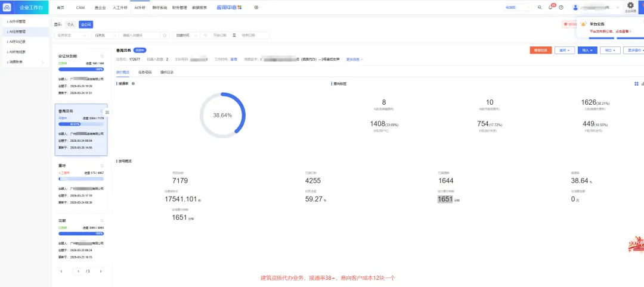Click the help question-mark icon

point(561,7)
